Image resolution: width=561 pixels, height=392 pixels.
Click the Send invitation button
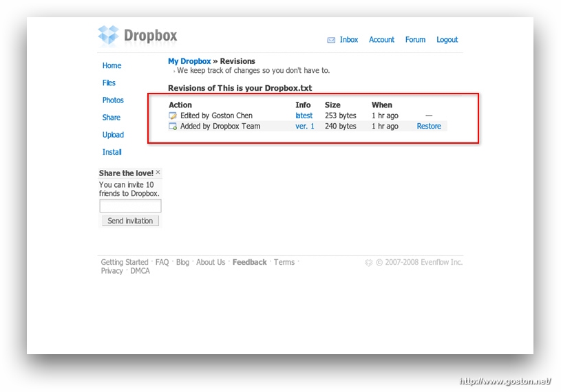click(130, 221)
